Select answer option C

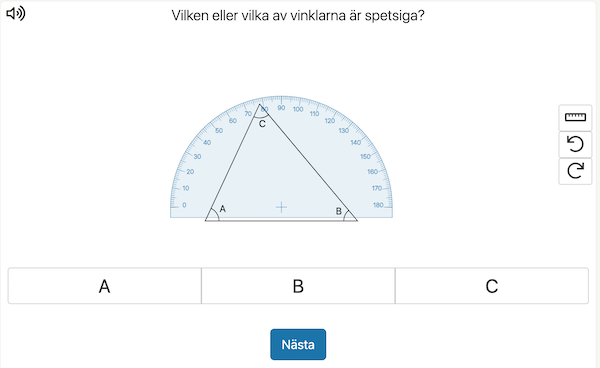click(x=492, y=286)
